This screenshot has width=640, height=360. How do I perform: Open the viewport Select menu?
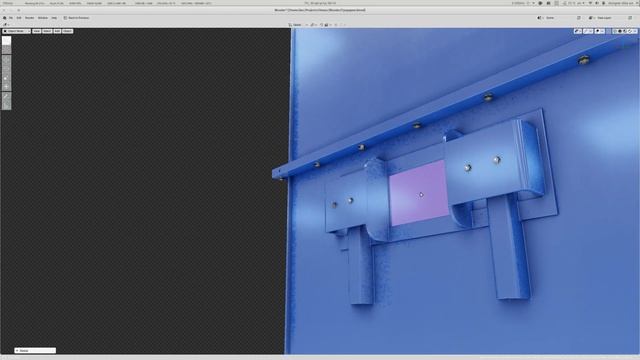(47, 31)
